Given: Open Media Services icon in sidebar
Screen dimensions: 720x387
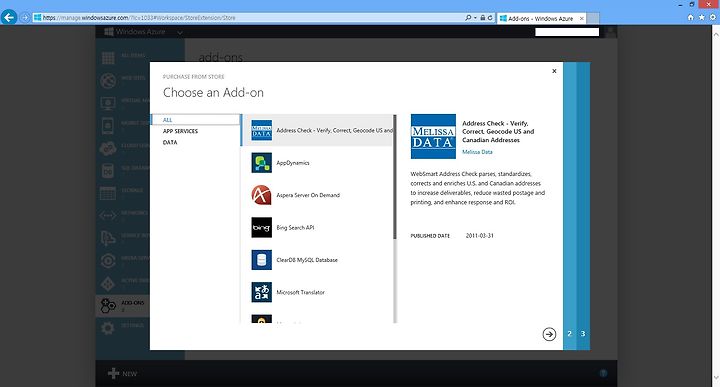Looking at the screenshot, I should pos(108,261).
